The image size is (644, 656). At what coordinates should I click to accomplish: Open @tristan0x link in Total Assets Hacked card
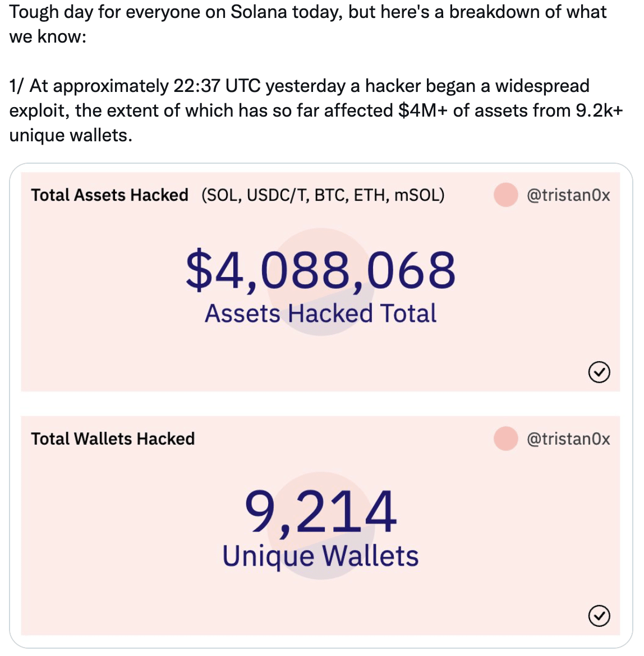(x=568, y=195)
